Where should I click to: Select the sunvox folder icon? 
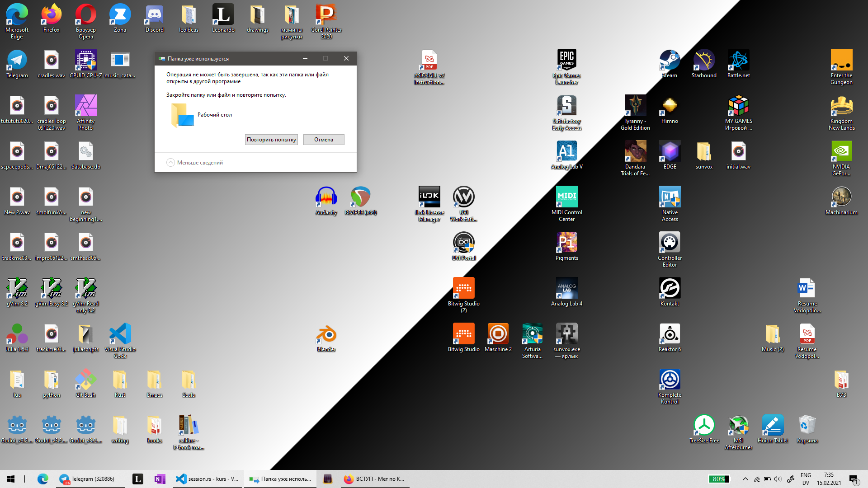point(704,155)
